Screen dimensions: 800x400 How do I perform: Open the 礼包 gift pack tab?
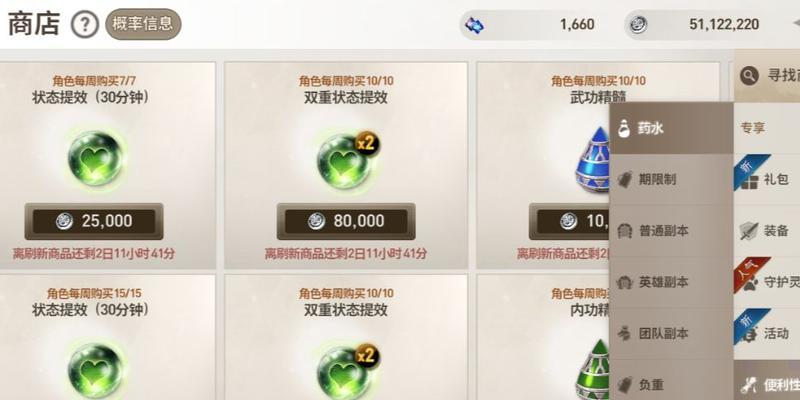767,180
